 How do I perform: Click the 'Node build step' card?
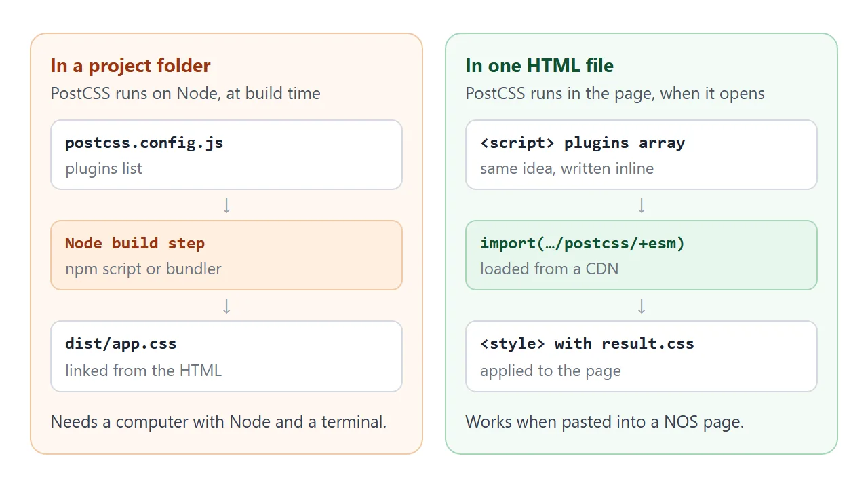click(x=226, y=255)
